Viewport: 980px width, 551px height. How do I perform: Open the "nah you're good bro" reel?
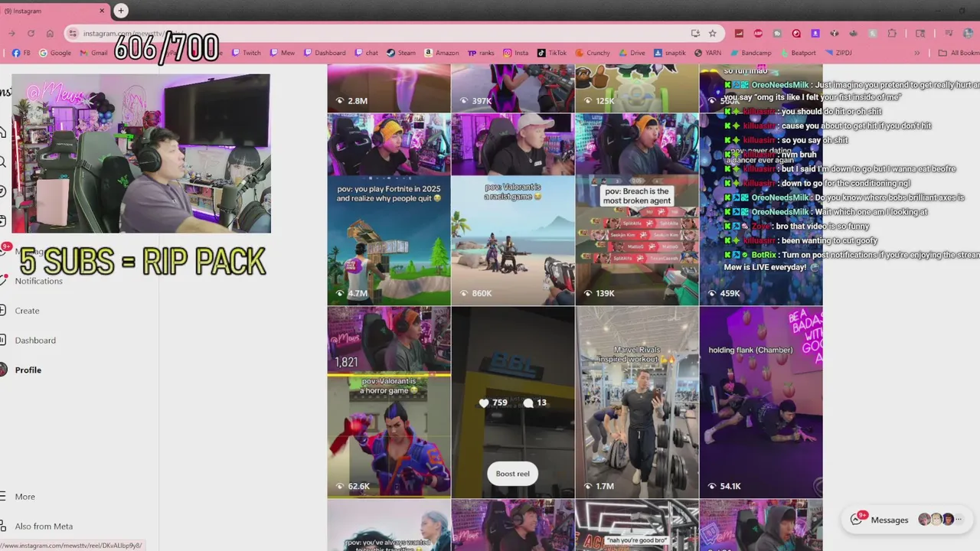[x=637, y=526]
